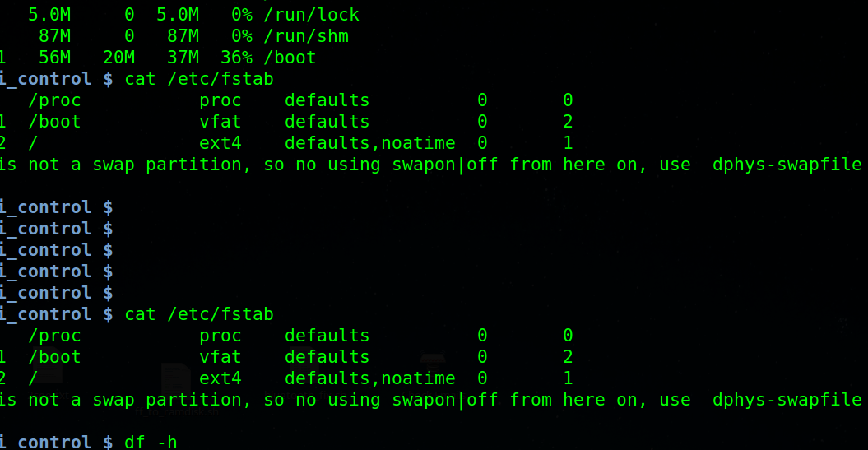Click the 87M available value for /run/shm
868x450 pixels.
coord(183,36)
